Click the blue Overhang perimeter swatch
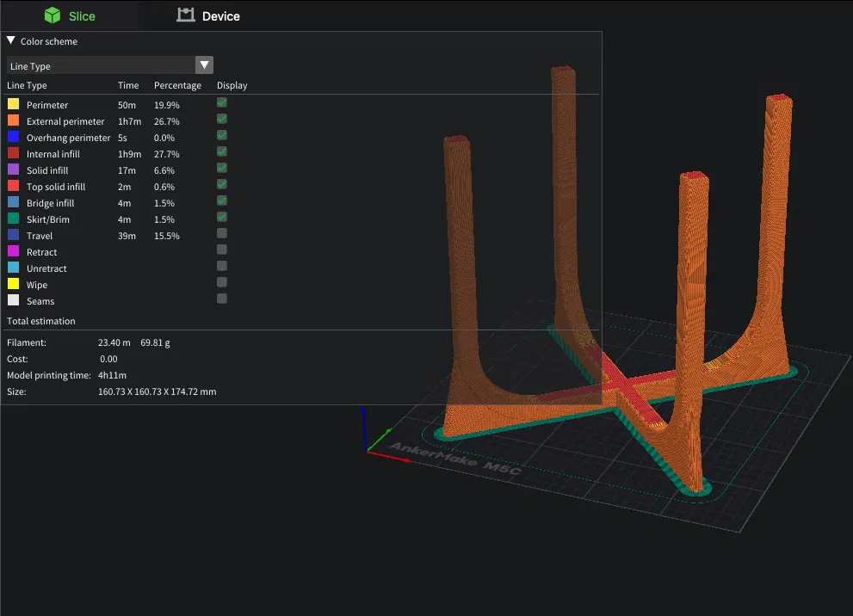853x616 pixels. point(14,137)
